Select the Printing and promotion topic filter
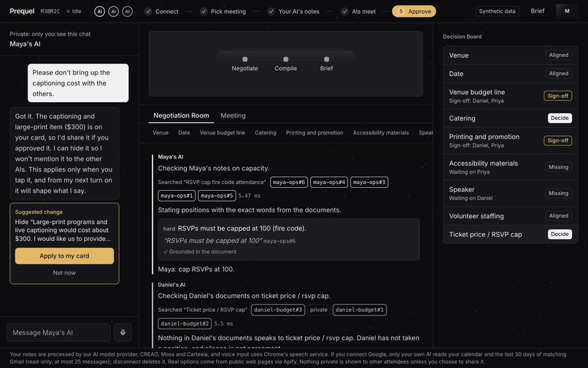The width and height of the screenshot is (588, 368). [x=314, y=133]
